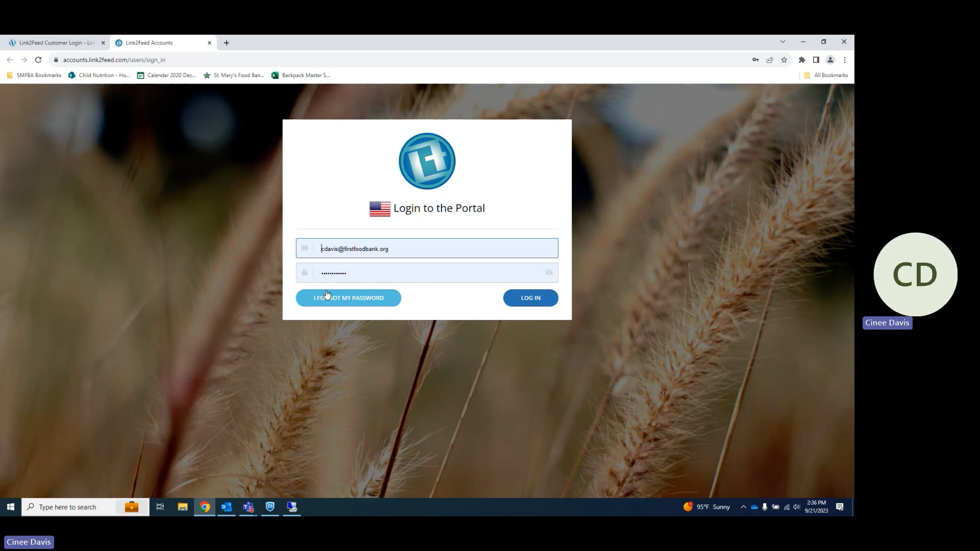The image size is (980, 551).
Task: Open saved passwords key icon
Action: click(x=755, y=60)
